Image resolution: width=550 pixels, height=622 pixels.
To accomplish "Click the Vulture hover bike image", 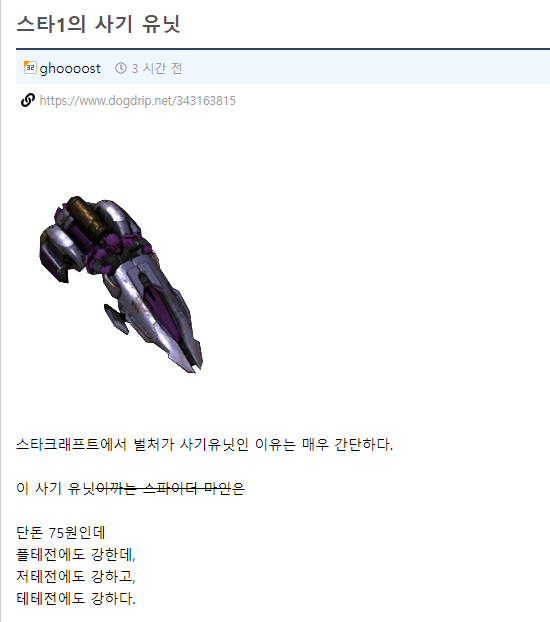I will (x=121, y=284).
